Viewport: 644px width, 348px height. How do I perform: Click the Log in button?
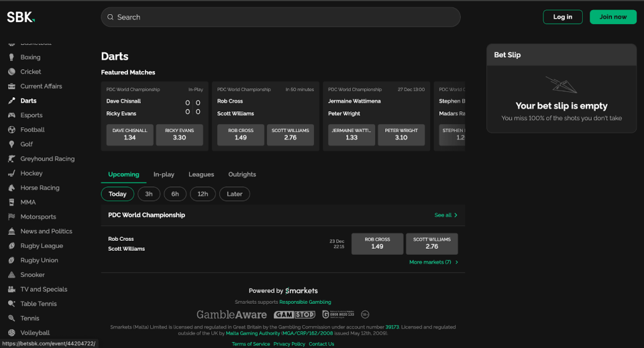[x=563, y=17]
